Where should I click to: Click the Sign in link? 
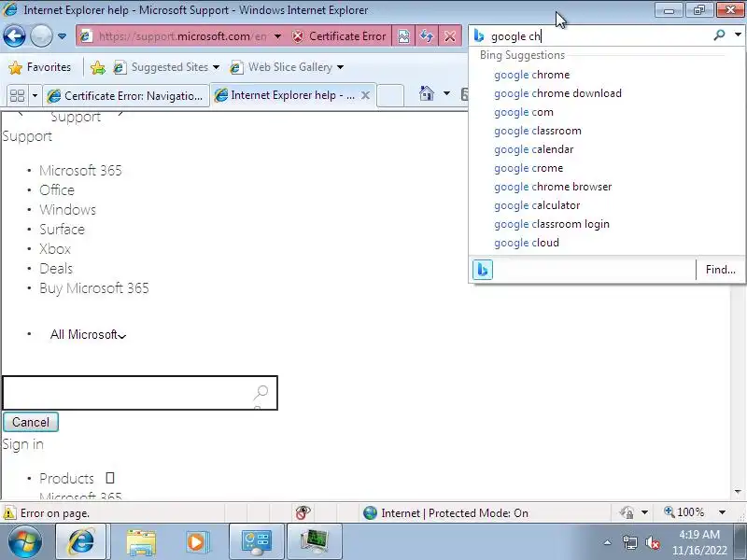point(22,444)
